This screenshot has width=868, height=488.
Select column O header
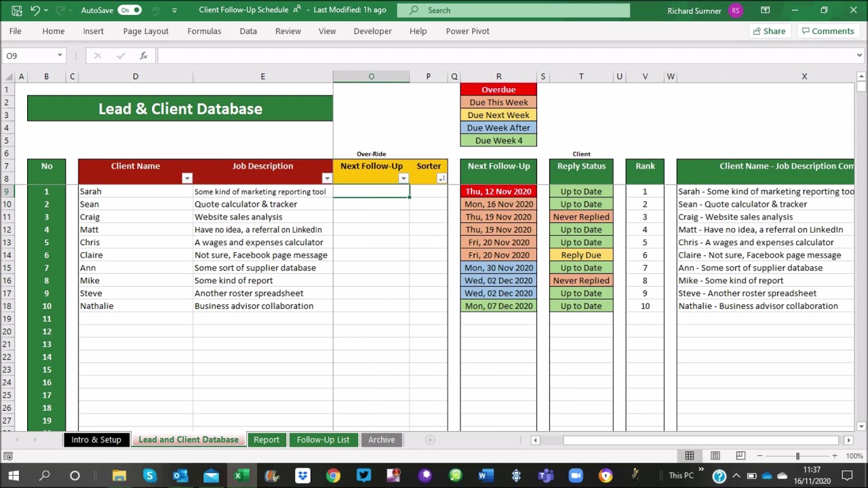point(371,77)
